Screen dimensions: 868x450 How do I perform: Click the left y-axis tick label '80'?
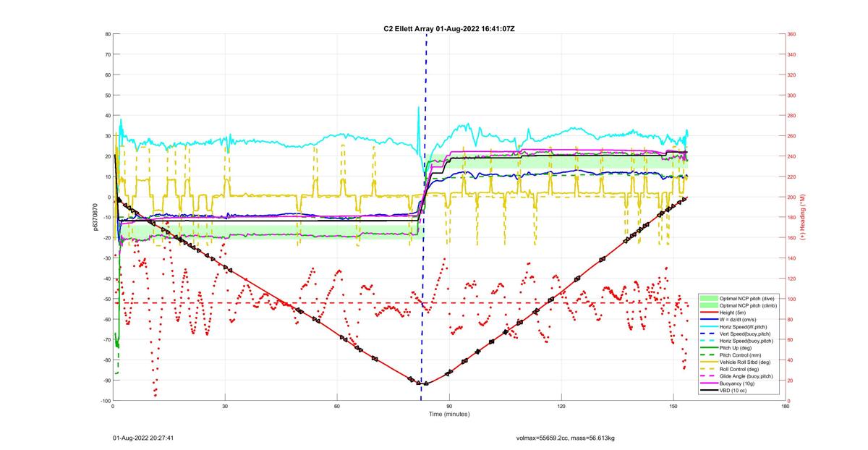(107, 34)
